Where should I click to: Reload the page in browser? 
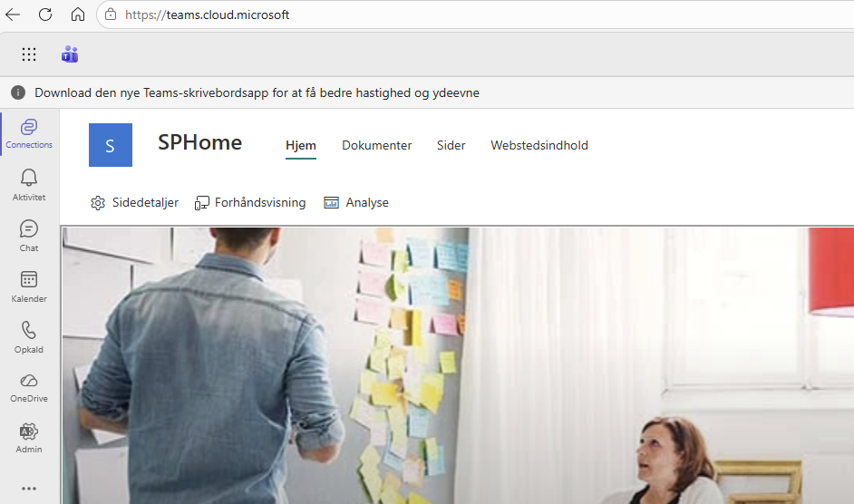pyautogui.click(x=45, y=15)
